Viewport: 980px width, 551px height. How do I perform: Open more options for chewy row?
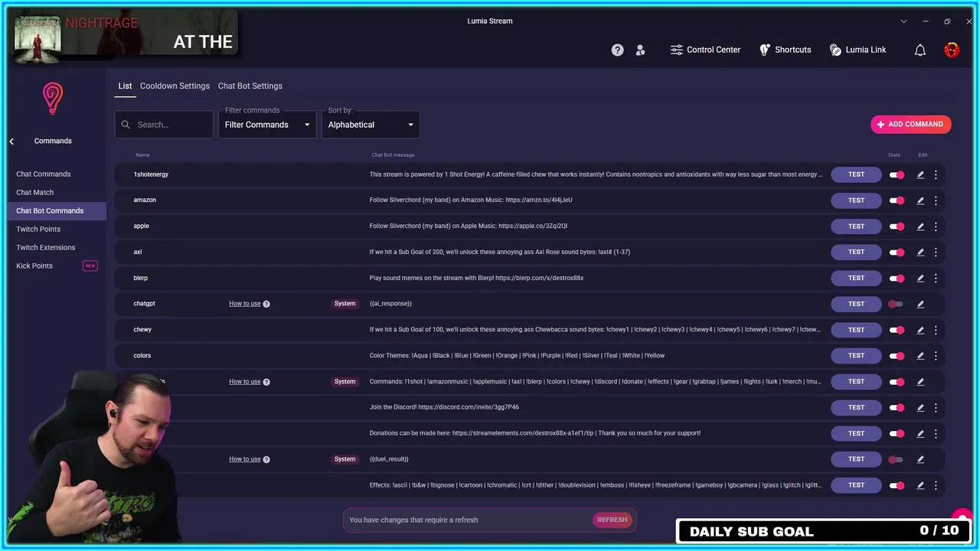coord(936,330)
